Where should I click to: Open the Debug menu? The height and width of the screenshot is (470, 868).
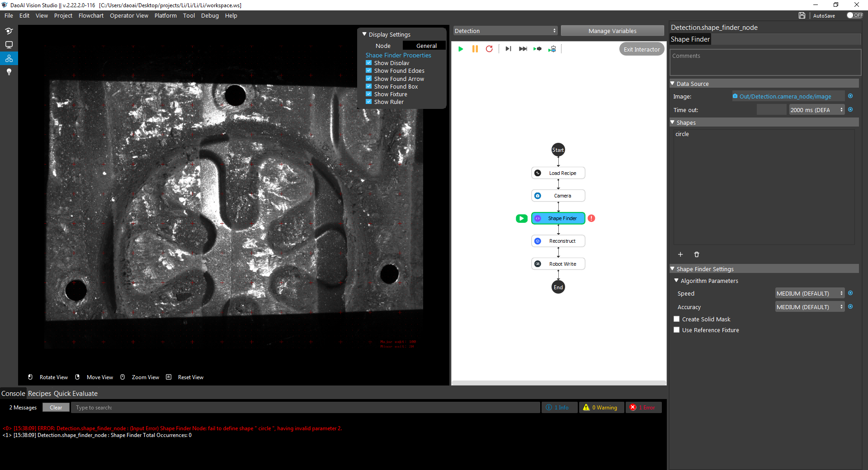pos(210,15)
